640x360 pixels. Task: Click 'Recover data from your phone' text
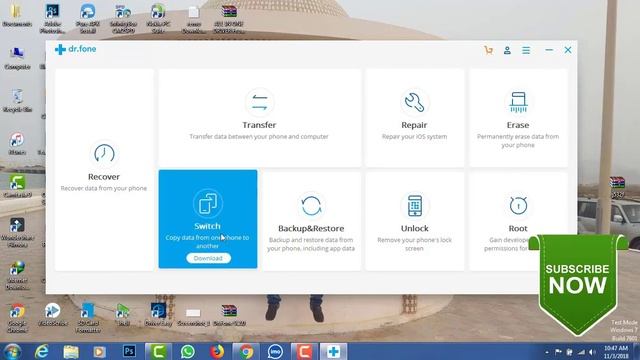pos(104,189)
